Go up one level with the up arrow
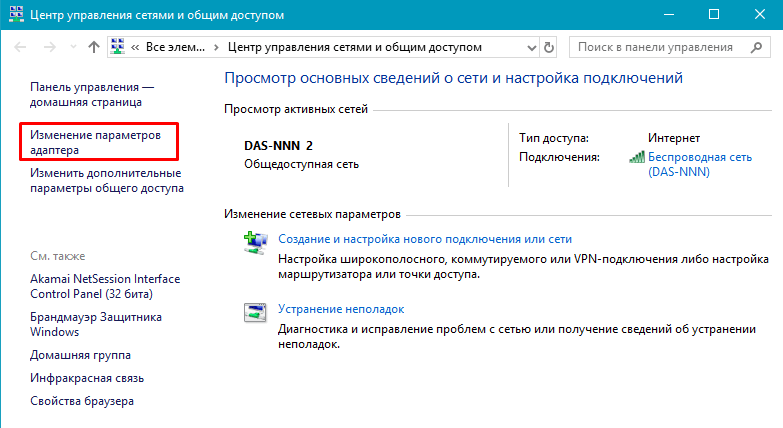The image size is (783, 428). pos(93,47)
